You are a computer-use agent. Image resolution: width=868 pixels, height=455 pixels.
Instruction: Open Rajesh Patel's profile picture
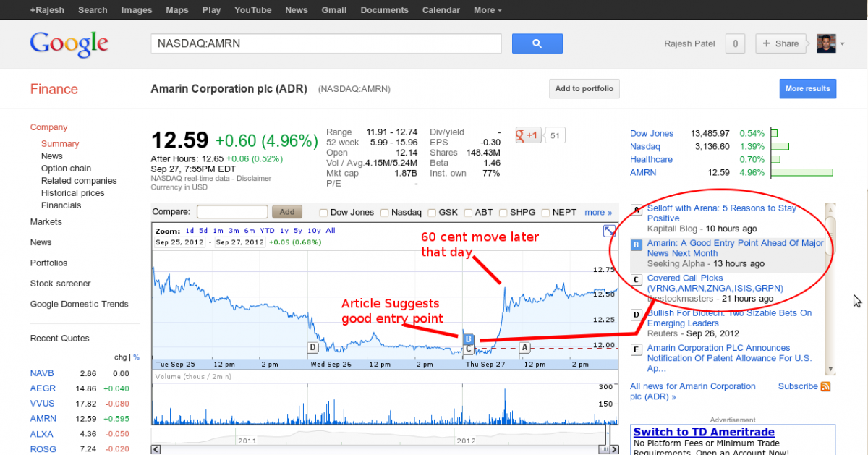tap(826, 43)
